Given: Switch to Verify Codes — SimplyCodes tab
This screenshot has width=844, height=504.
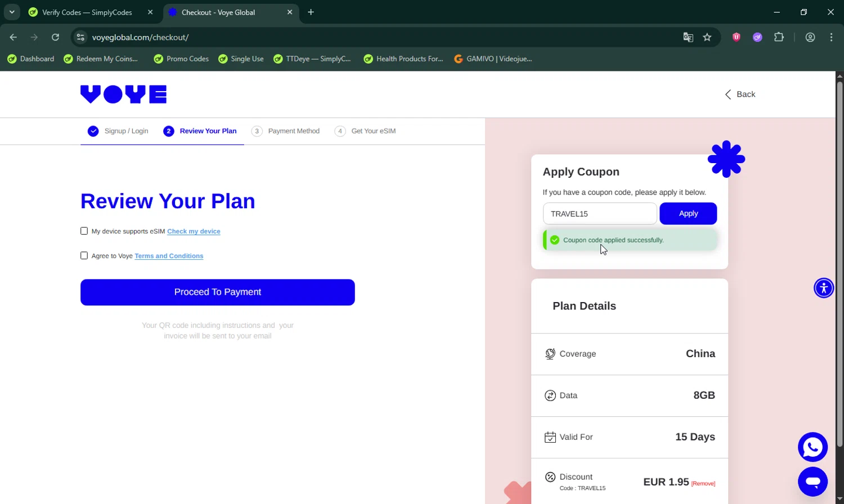Looking at the screenshot, I should pyautogui.click(x=87, y=12).
